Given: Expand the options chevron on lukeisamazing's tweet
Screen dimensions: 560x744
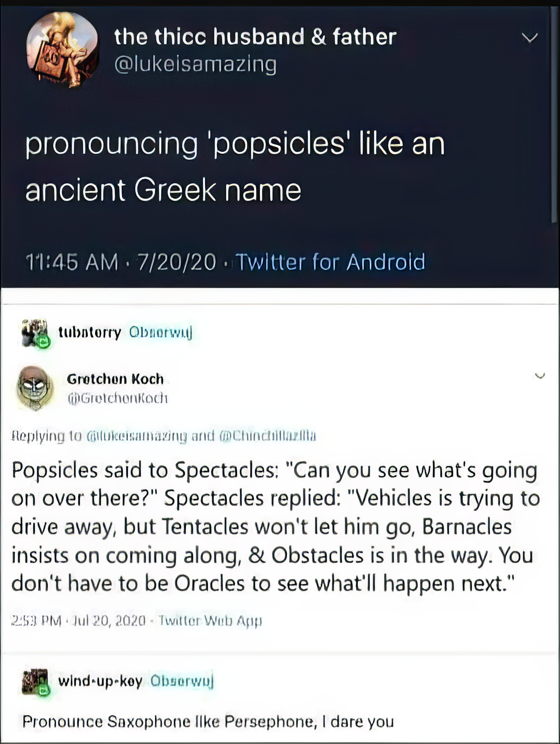Looking at the screenshot, I should [530, 38].
